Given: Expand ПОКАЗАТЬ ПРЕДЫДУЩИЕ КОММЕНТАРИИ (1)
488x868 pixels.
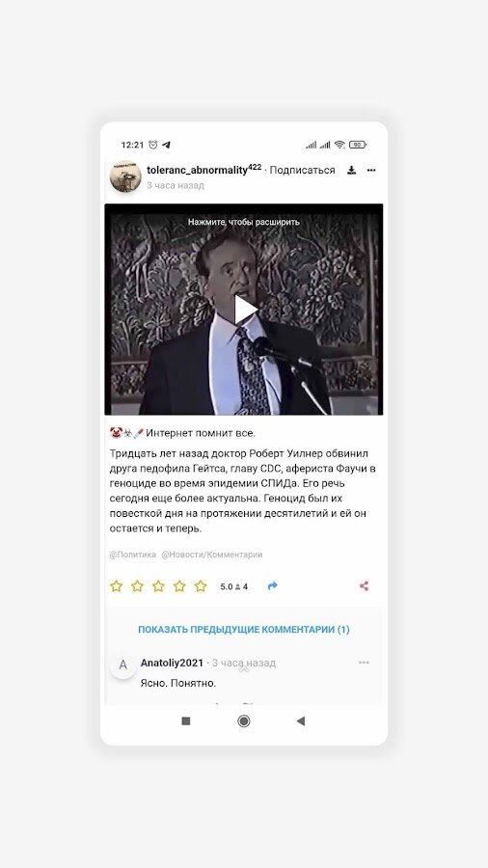Looking at the screenshot, I should pyautogui.click(x=244, y=630).
